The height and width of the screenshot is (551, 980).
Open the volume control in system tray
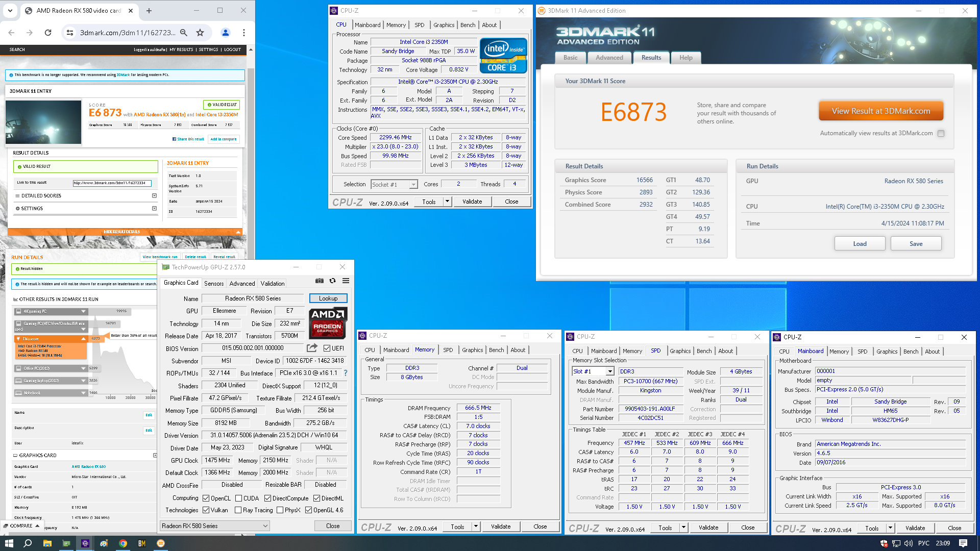[909, 543]
